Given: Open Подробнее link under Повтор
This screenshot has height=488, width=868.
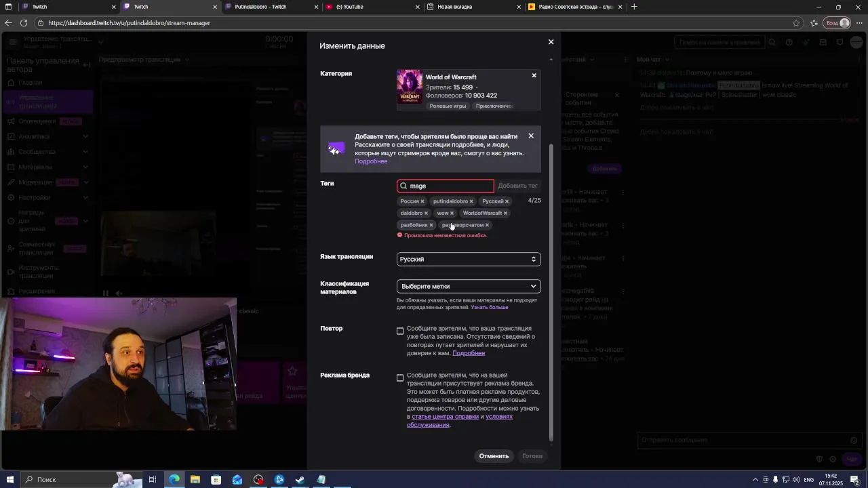Looking at the screenshot, I should point(469,353).
